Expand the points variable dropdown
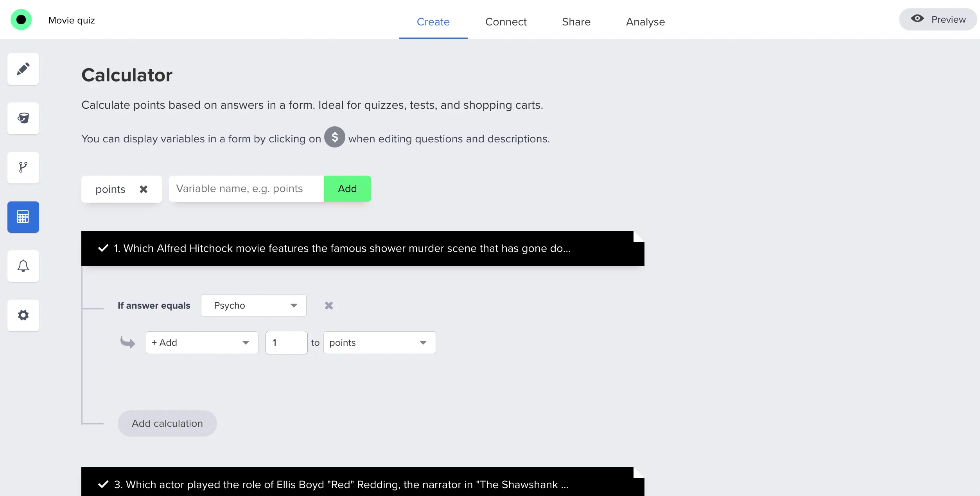 [x=379, y=343]
